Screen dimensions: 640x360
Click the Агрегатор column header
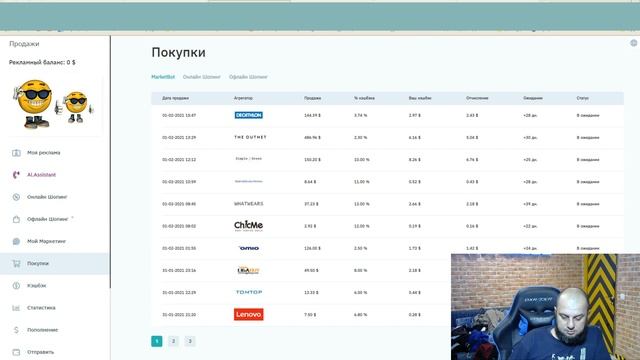[243, 98]
